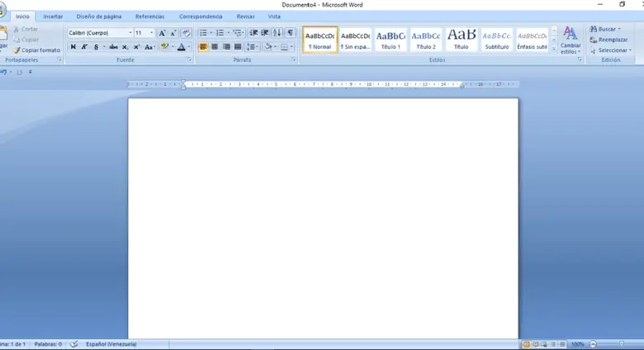Viewport: 644px width, 350px height.
Task: Apply a numbered list
Action: 220,33
